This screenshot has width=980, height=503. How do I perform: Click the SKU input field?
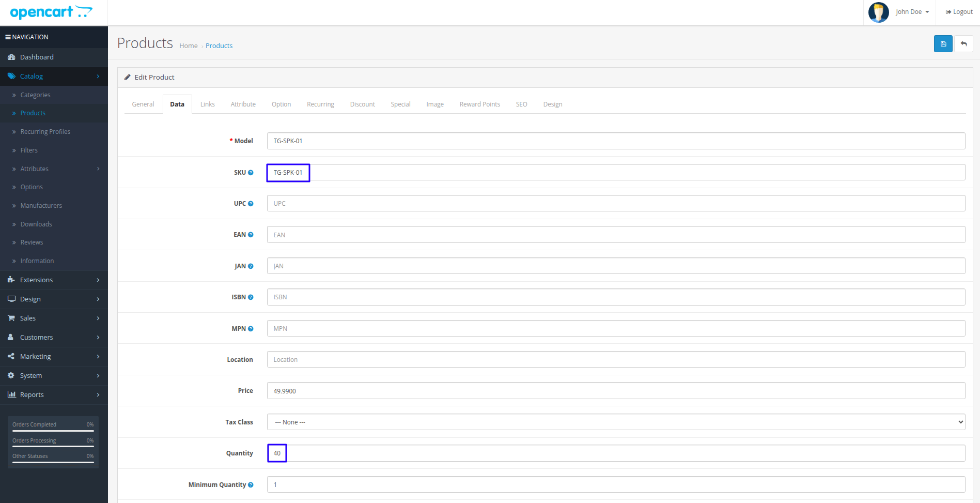(616, 172)
